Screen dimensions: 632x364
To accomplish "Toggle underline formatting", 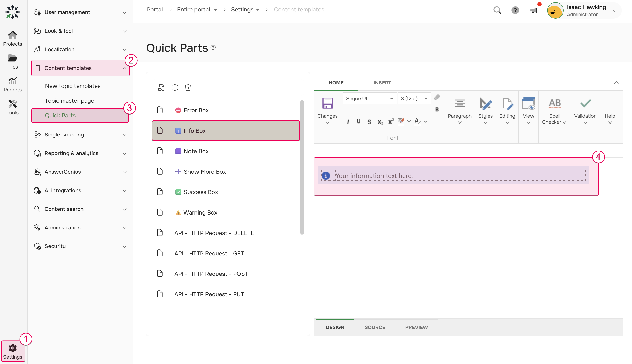I will (358, 122).
